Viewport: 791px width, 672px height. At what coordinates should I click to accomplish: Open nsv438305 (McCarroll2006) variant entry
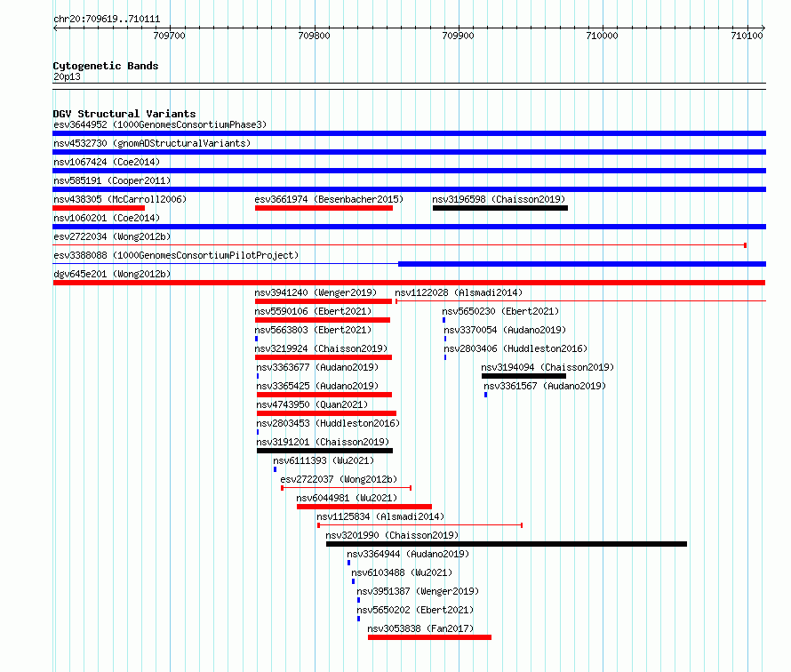(x=120, y=199)
